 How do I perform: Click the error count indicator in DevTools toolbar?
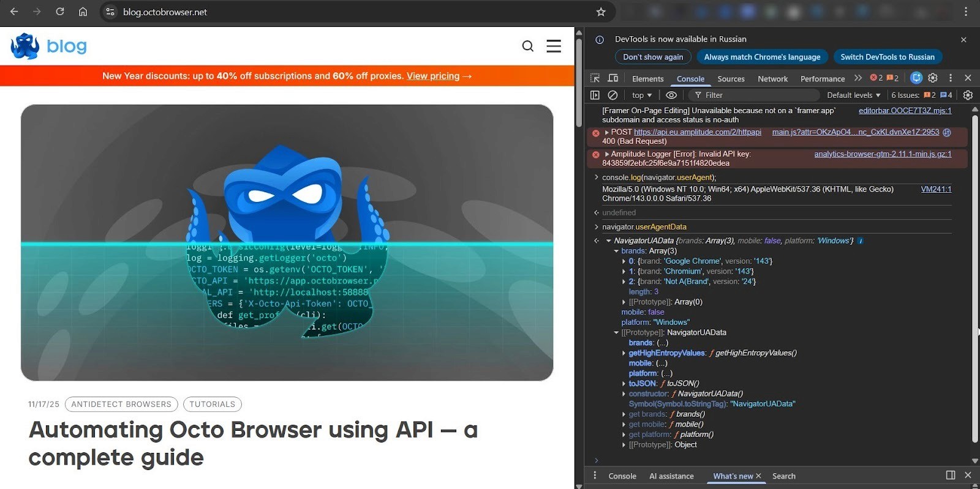click(x=876, y=78)
